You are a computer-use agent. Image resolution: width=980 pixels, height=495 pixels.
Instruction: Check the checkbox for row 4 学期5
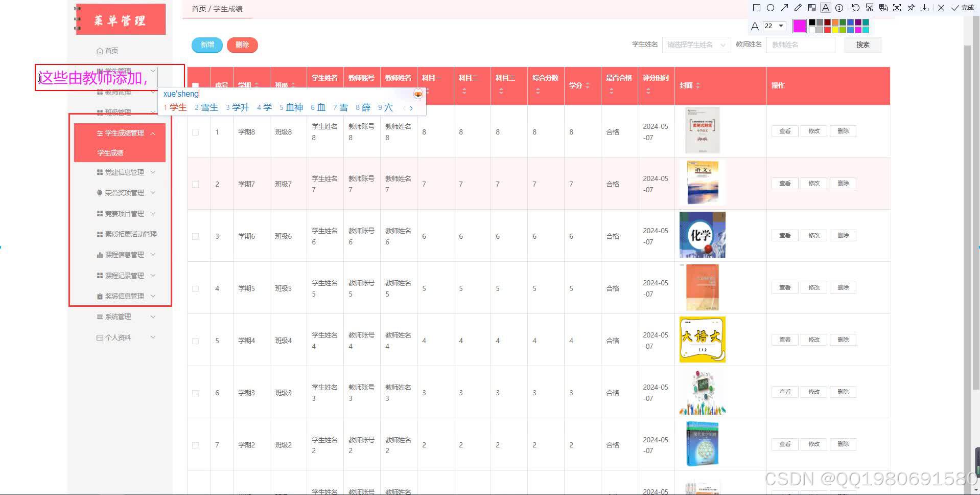tap(195, 288)
